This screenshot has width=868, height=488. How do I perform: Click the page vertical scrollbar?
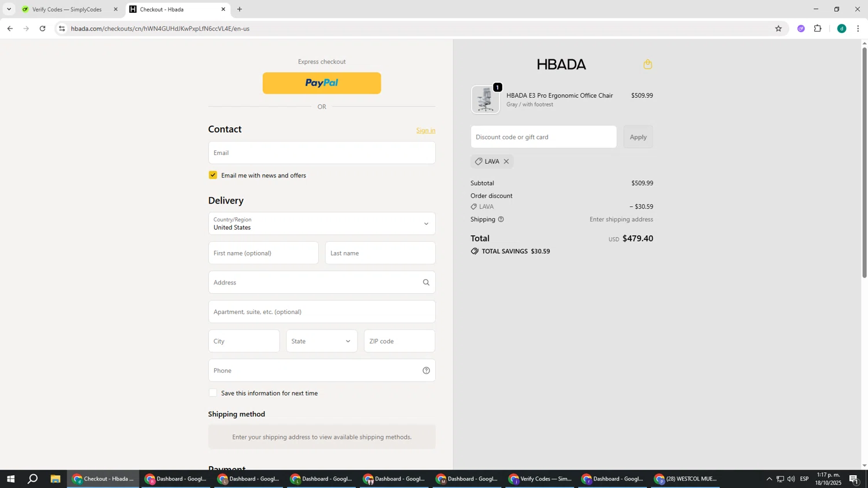click(x=865, y=162)
